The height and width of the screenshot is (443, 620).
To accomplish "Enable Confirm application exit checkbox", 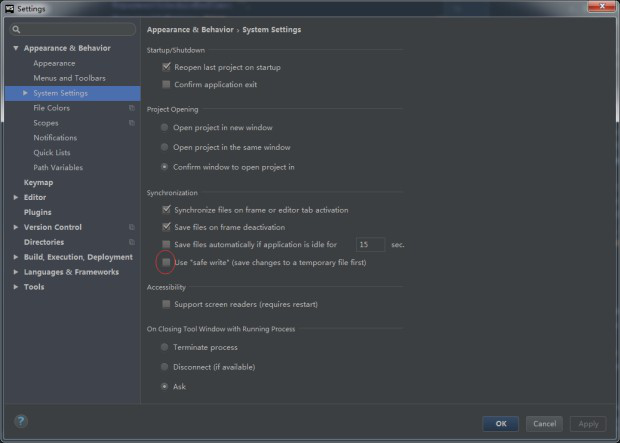I will click(x=166, y=84).
